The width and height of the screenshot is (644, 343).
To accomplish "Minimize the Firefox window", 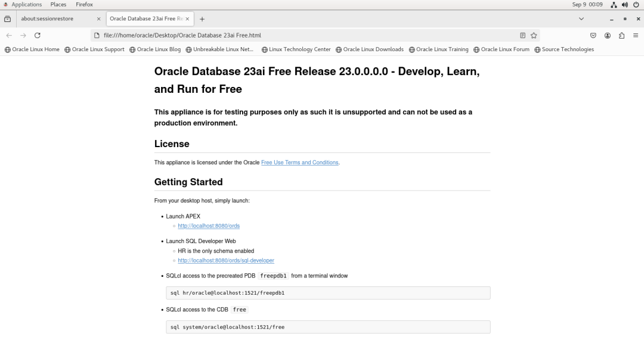I will coord(612,19).
